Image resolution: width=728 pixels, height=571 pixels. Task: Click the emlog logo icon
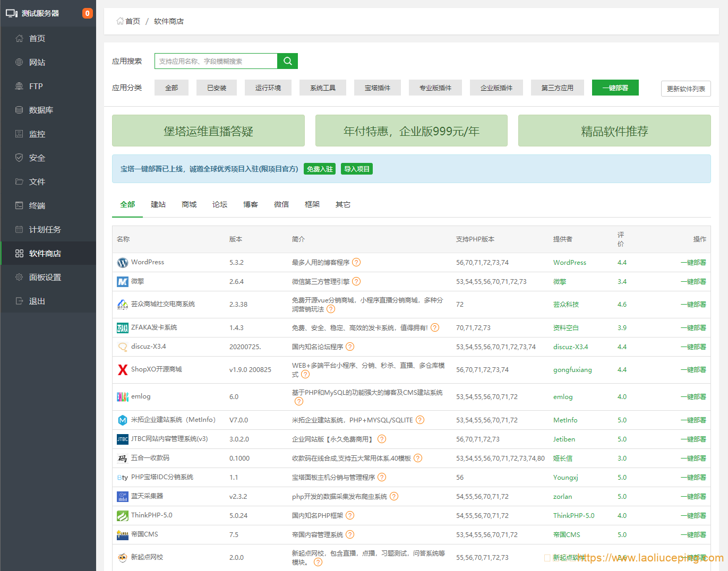coord(123,397)
